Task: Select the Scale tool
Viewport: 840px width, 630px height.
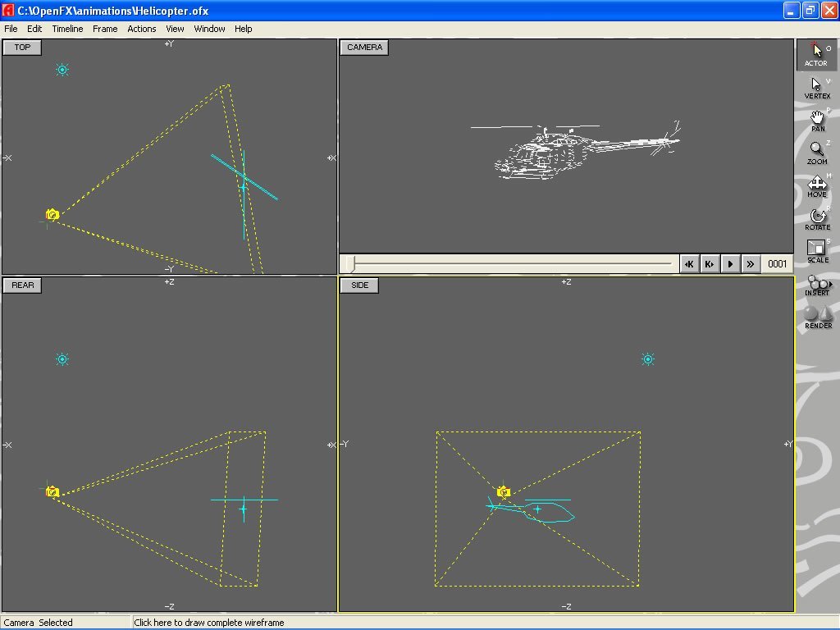Action: [x=816, y=251]
